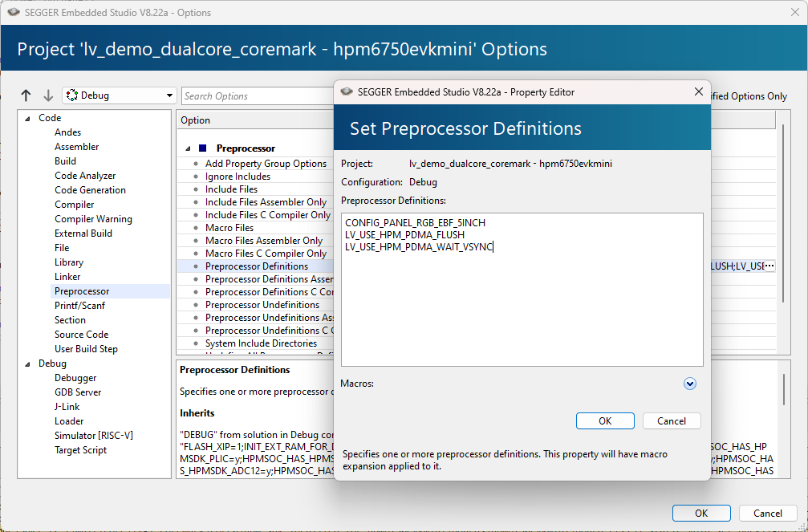Click OK in the Project Options window
This screenshot has width=808, height=532.
pos(701,513)
